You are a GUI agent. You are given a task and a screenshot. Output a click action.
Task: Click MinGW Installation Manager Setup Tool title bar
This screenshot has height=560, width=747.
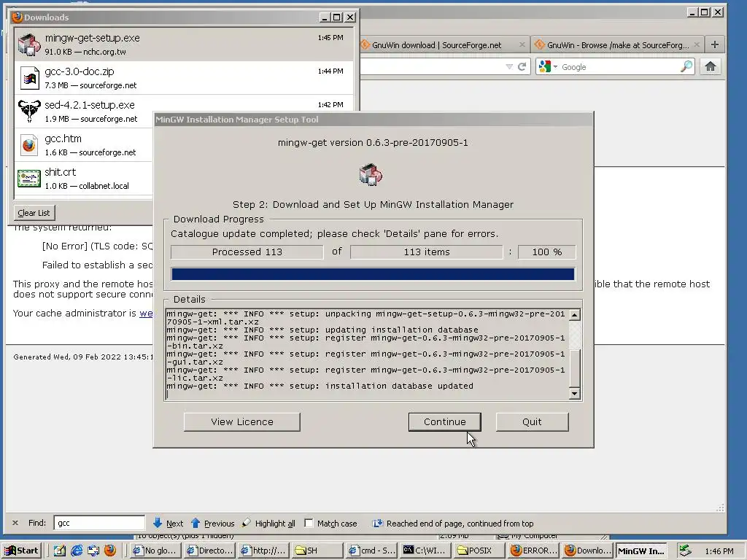coord(373,119)
